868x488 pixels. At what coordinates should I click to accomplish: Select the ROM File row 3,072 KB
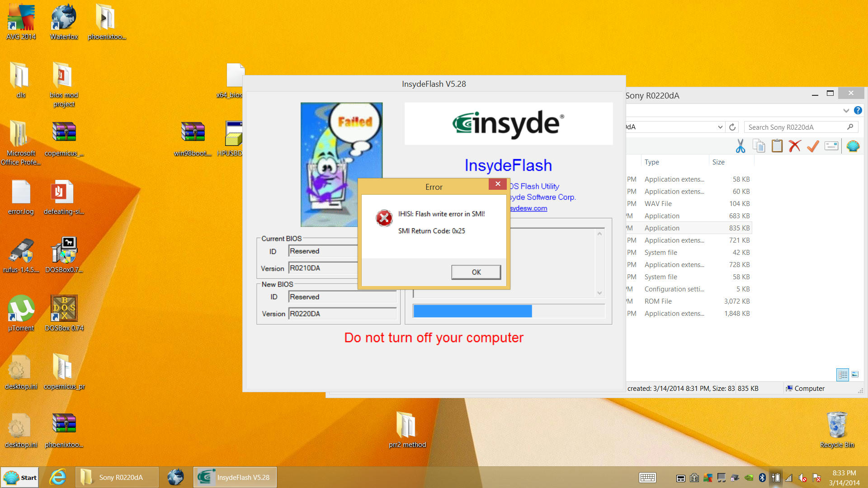tap(688, 301)
